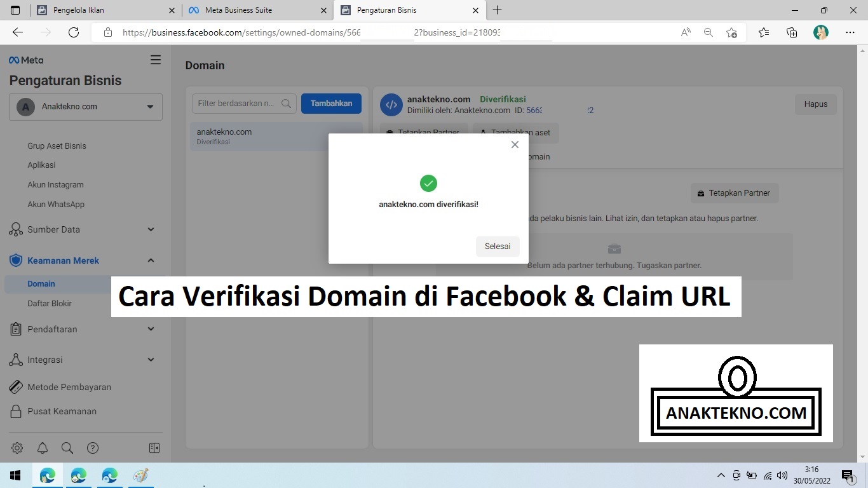Click the Tetapkan Partner button at right
Viewport: 868px width, 488px height.
[735, 193]
